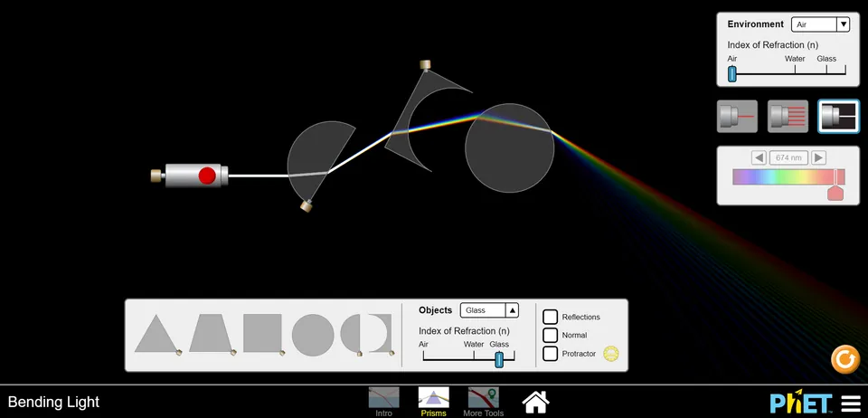868x418 pixels.
Task: Click the 674 nm wavelength readout
Action: point(788,157)
